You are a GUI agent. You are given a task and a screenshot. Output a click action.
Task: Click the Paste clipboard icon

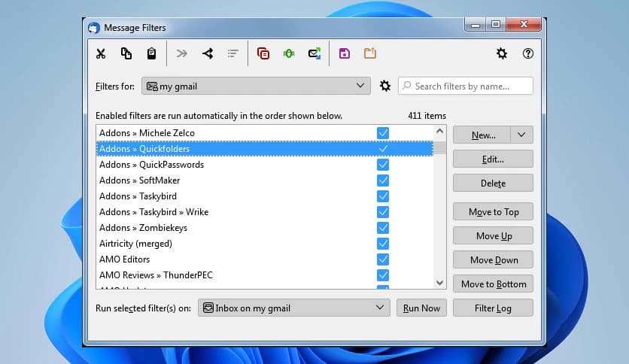(151, 53)
